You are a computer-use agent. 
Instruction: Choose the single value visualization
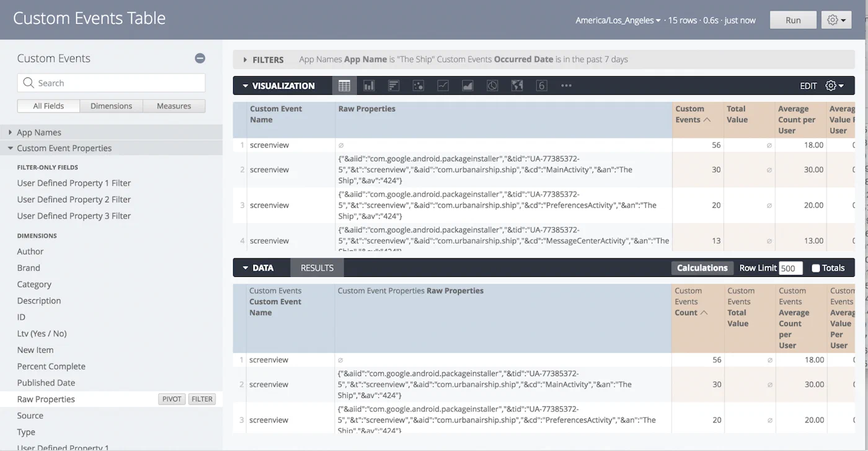pyautogui.click(x=542, y=85)
